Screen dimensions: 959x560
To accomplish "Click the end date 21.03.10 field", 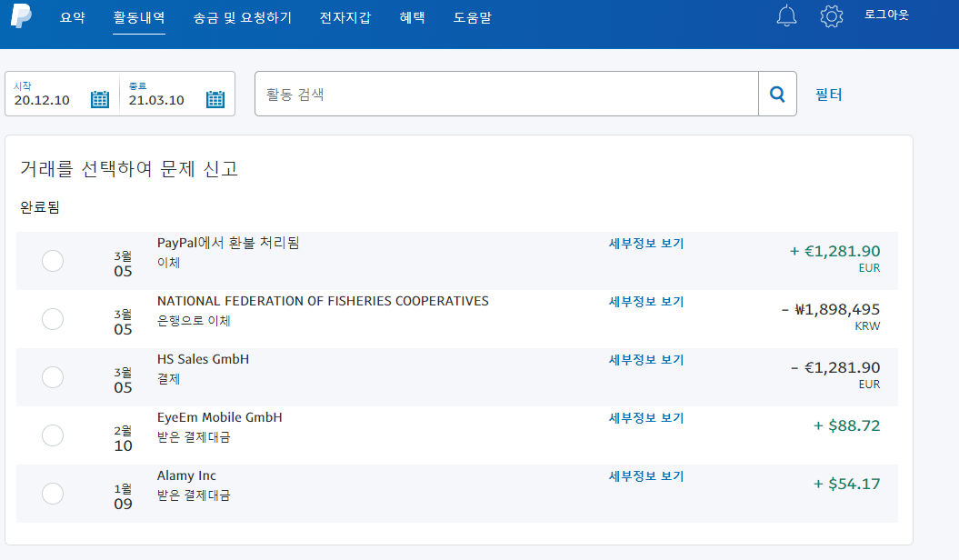I will coord(156,100).
